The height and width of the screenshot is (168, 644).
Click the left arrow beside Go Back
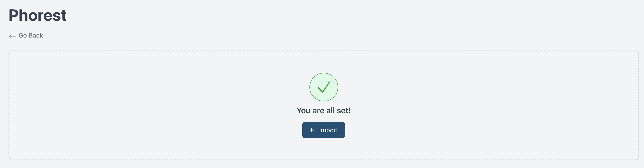pyautogui.click(x=13, y=36)
